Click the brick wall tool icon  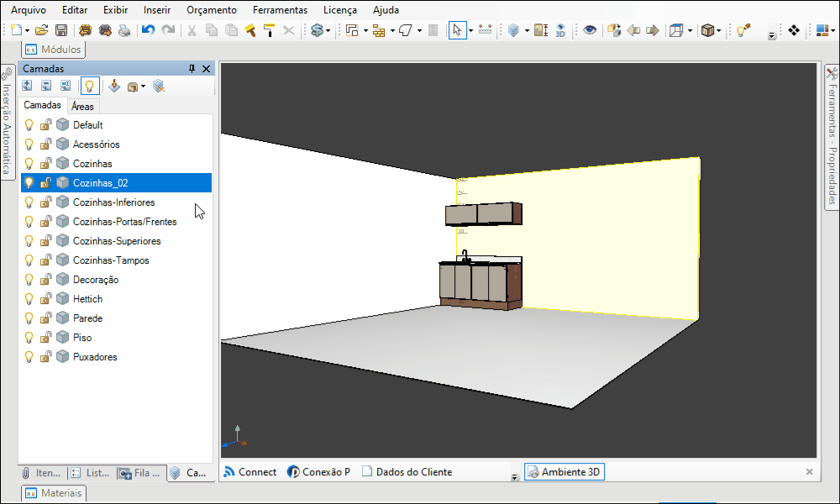379,30
